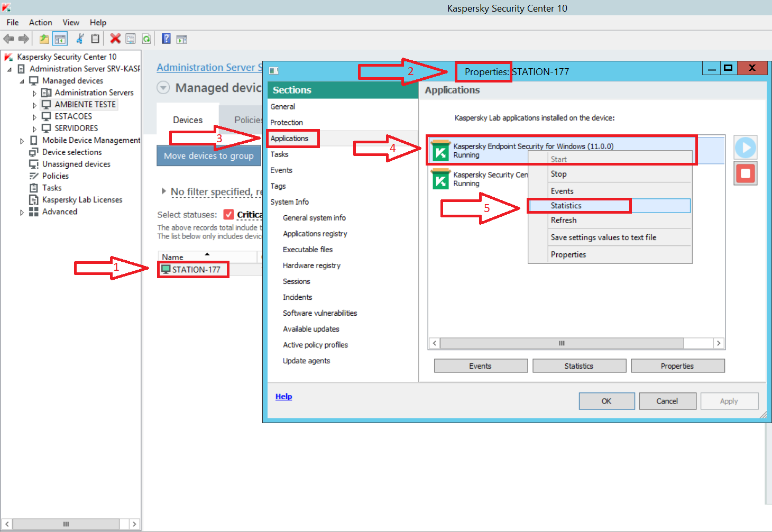Viewport: 772px width, 532px height.
Task: Click the red Stop application button
Action: [x=746, y=173]
